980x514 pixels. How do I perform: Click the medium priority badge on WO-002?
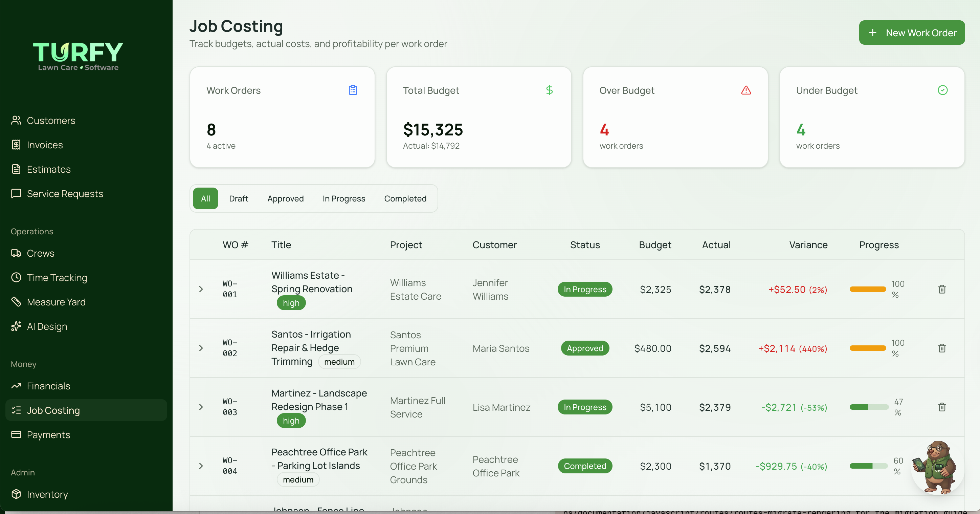point(339,362)
